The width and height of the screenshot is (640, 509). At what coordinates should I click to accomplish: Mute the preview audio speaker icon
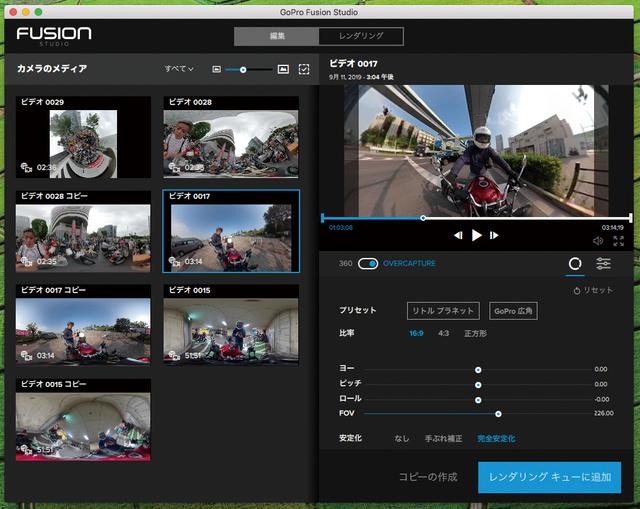pyautogui.click(x=598, y=241)
